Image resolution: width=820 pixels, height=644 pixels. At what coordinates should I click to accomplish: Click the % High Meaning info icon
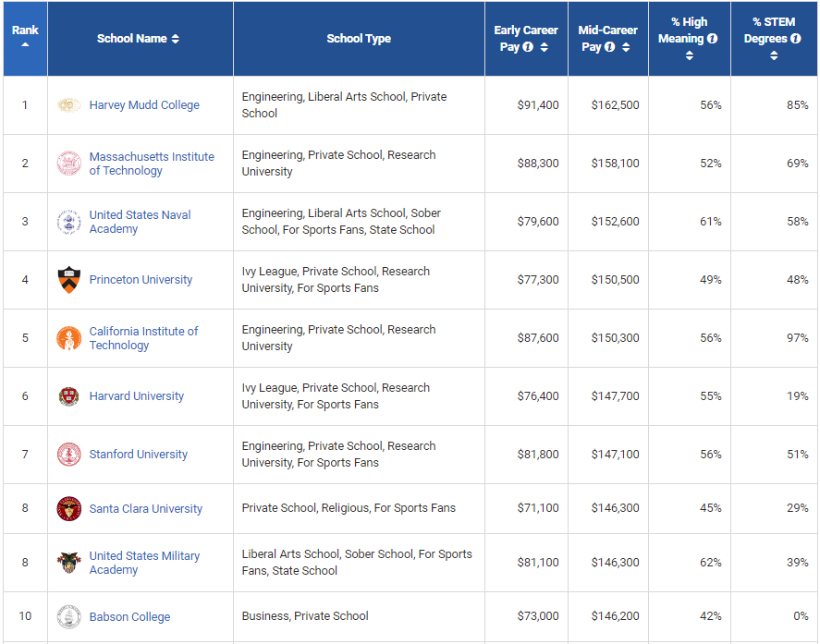712,39
